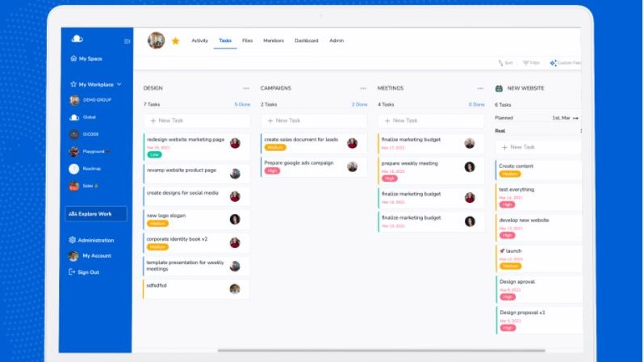The height and width of the screenshot is (362, 644).
Task: Click the cloud logo in the sidebar
Action: pyautogui.click(x=77, y=39)
